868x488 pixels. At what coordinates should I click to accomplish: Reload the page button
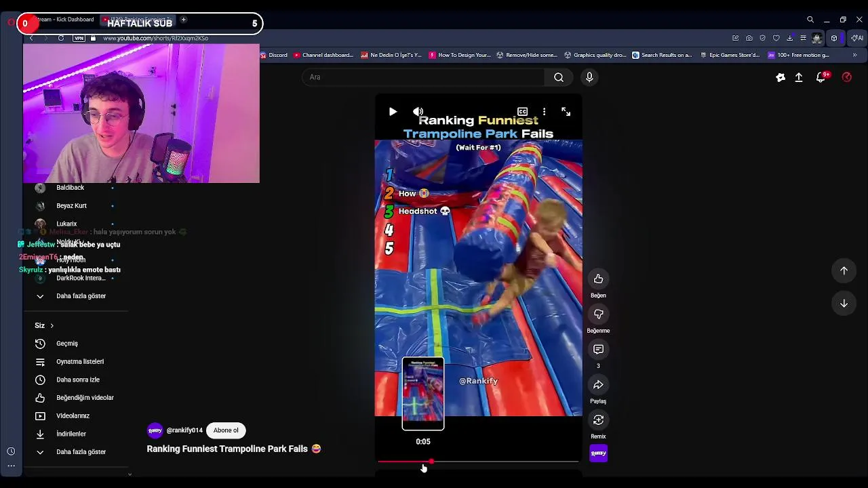(x=61, y=38)
